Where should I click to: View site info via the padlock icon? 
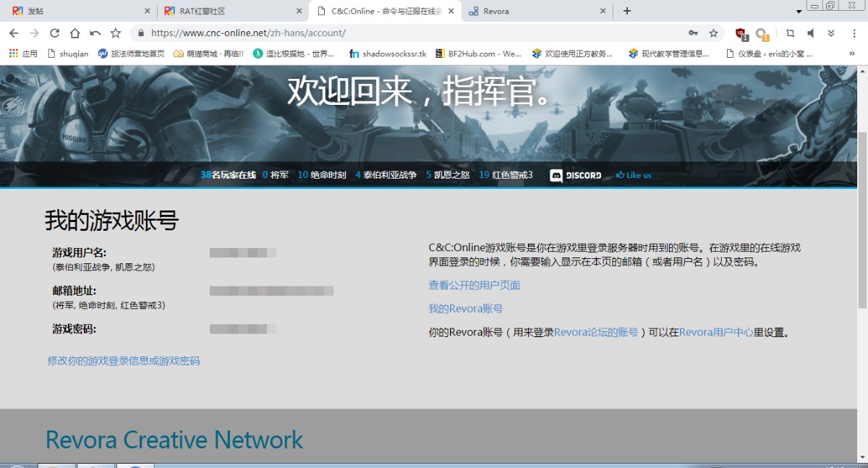click(x=140, y=33)
